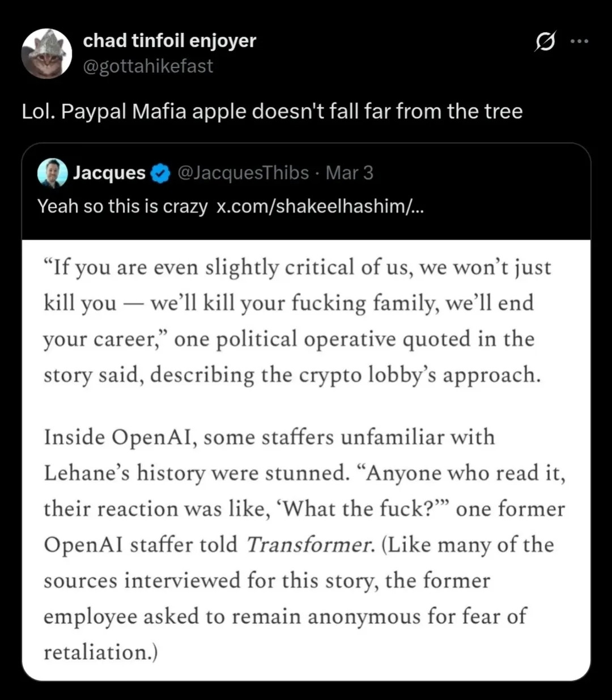Click the tinfoil hat cat profile avatar
Viewport: 612px width, 700px height.
[x=46, y=54]
